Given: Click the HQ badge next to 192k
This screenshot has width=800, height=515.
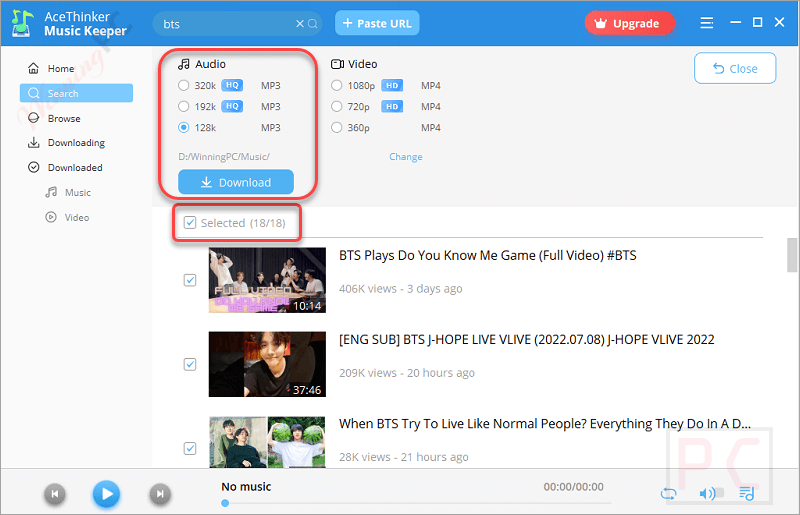Looking at the screenshot, I should (232, 106).
